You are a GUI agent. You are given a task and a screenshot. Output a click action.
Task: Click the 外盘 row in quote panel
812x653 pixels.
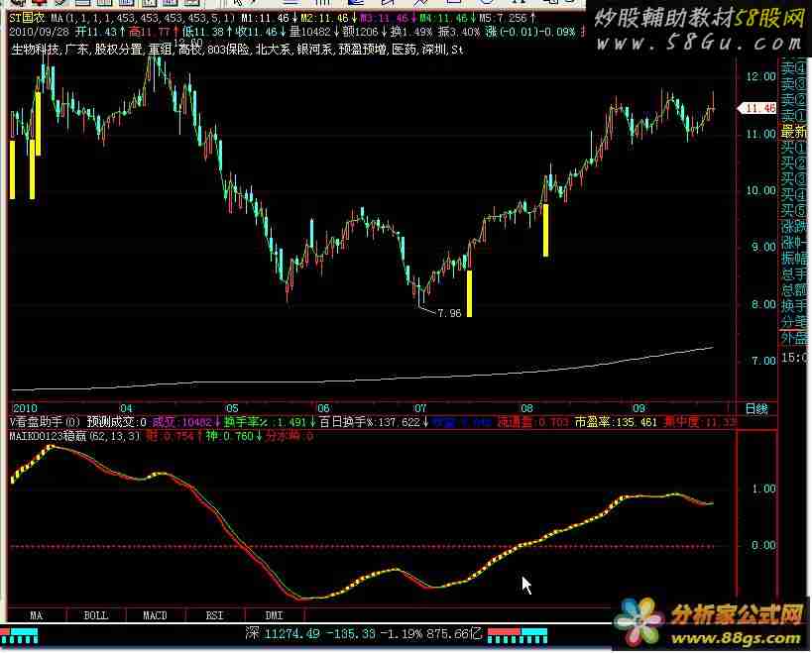(794, 339)
